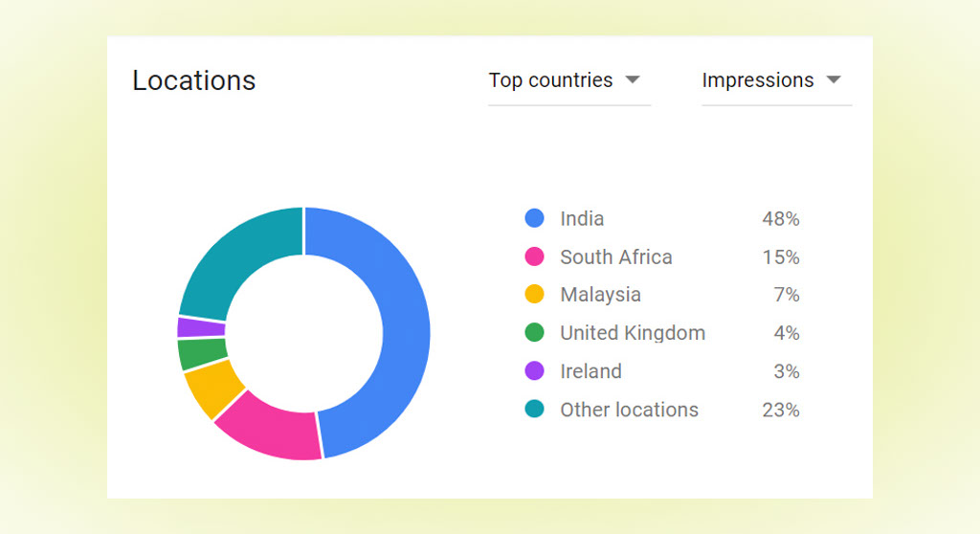Select the green United Kingdom donut segment
The image size is (980, 534).
tap(201, 353)
